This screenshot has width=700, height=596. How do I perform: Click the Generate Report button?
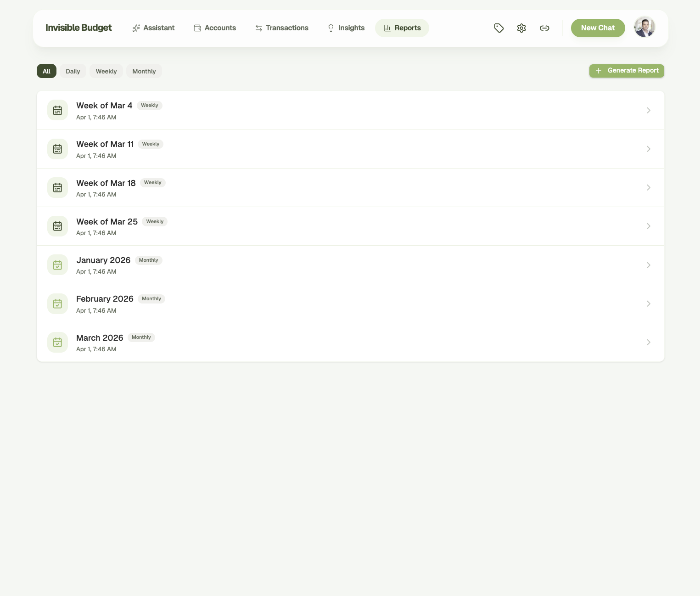tap(627, 71)
